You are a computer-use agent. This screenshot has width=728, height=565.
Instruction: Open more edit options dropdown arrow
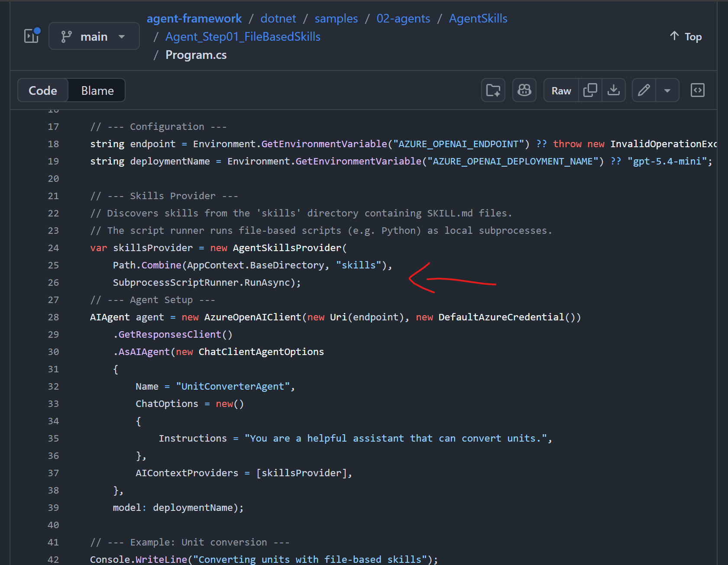click(x=667, y=90)
